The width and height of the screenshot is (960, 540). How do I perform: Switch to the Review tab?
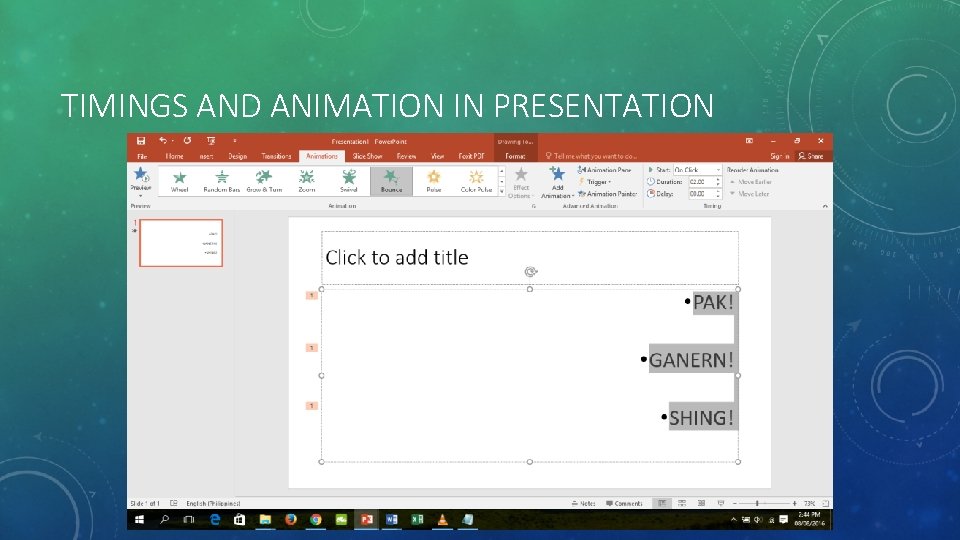406,156
